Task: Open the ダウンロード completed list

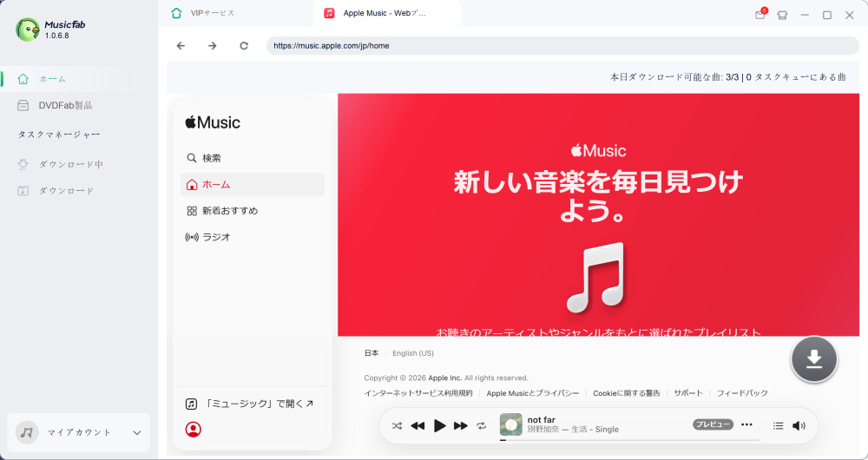Action: pyautogui.click(x=67, y=190)
